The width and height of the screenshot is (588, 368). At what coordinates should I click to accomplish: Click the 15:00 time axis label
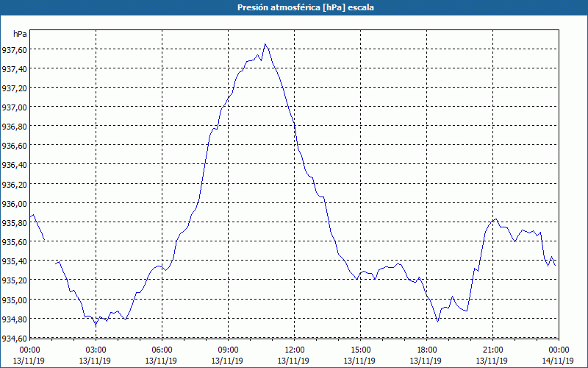(x=360, y=350)
